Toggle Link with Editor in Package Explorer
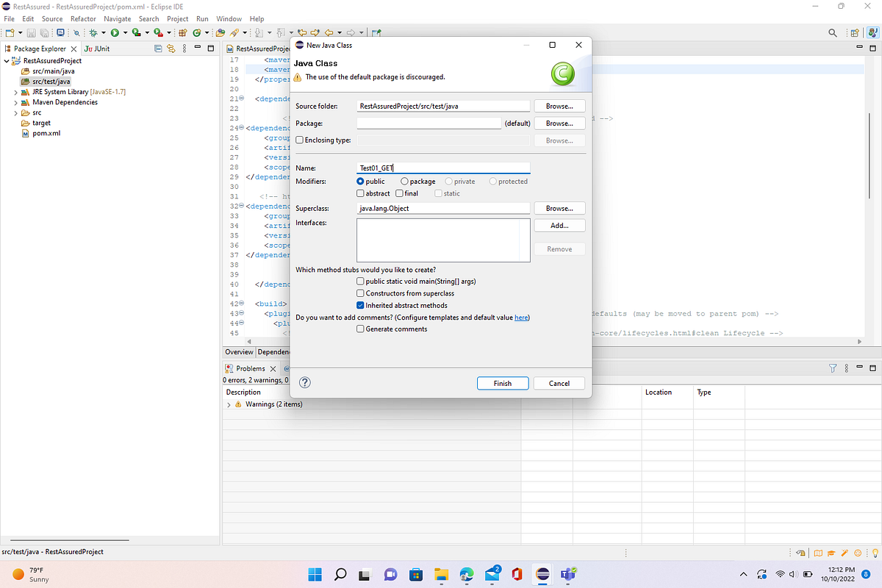 pyautogui.click(x=171, y=49)
